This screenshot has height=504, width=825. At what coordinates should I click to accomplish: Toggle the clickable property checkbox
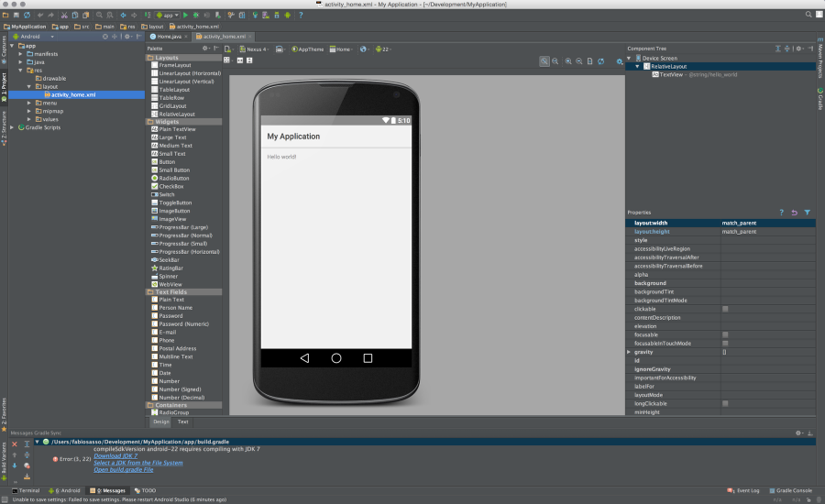coord(725,309)
